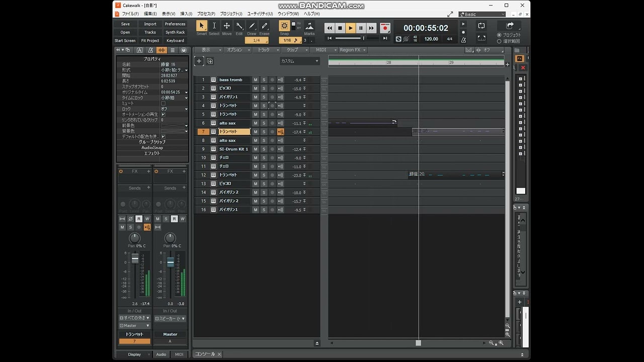The image size is (644, 362).
Task: Start playback with Play button
Action: [351, 28]
